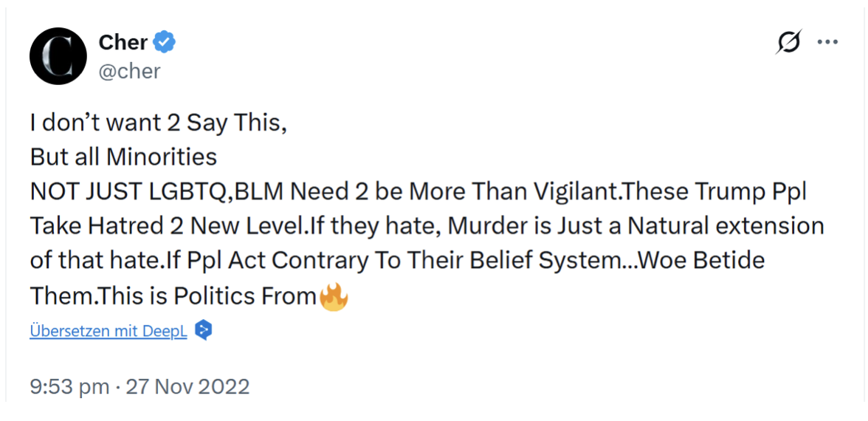This screenshot has width=868, height=421.
Task: Click the fire emoji in the tweet
Action: [x=334, y=296]
